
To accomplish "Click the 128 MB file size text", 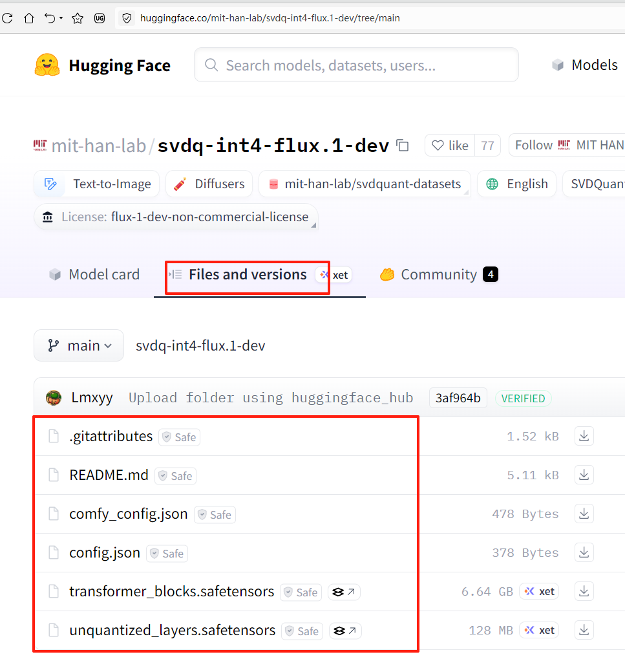I will coord(491,631).
